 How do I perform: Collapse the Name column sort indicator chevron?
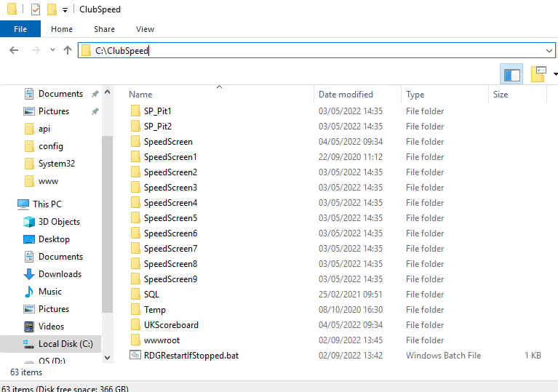(219, 87)
